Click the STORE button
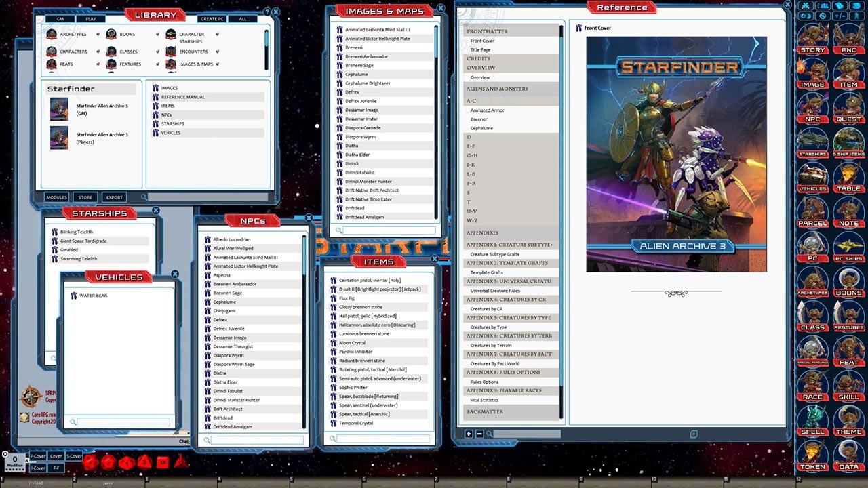Viewport: 868px width, 488px height. pos(85,197)
